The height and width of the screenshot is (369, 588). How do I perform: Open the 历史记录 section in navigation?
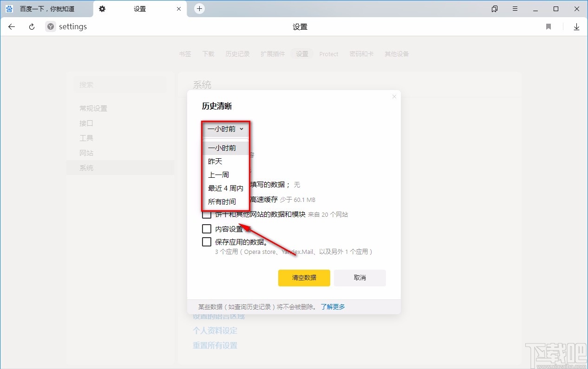237,53
